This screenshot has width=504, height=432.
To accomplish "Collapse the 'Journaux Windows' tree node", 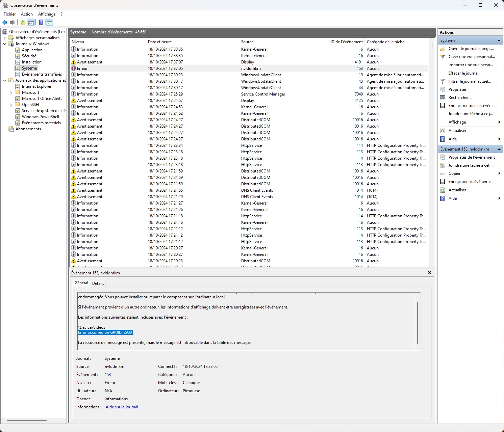I will 5,44.
